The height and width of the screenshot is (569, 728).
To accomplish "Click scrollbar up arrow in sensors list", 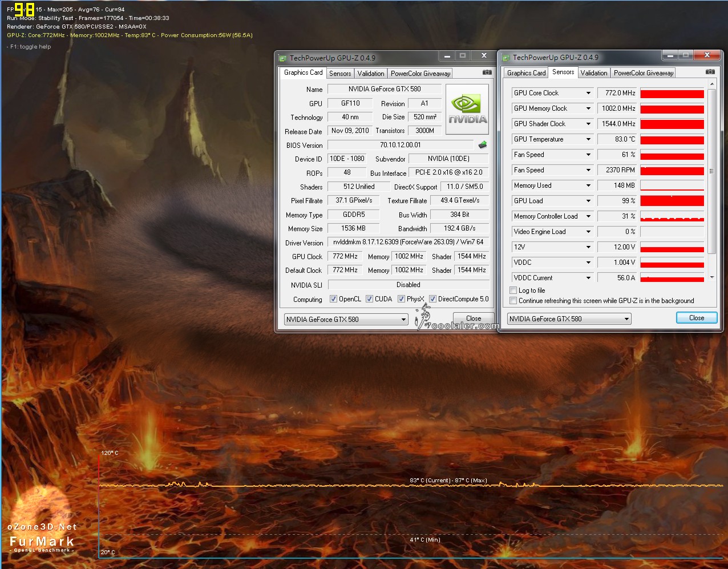I will tap(711, 84).
